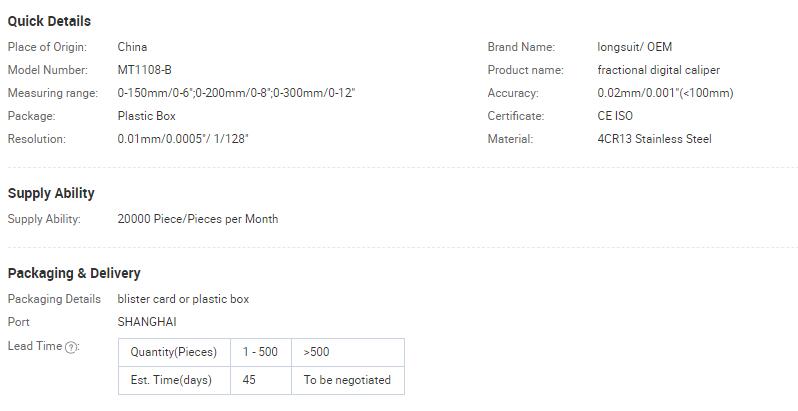Click the Packaging & Delivery heading
This screenshot has width=798, height=411.
click(x=74, y=273)
